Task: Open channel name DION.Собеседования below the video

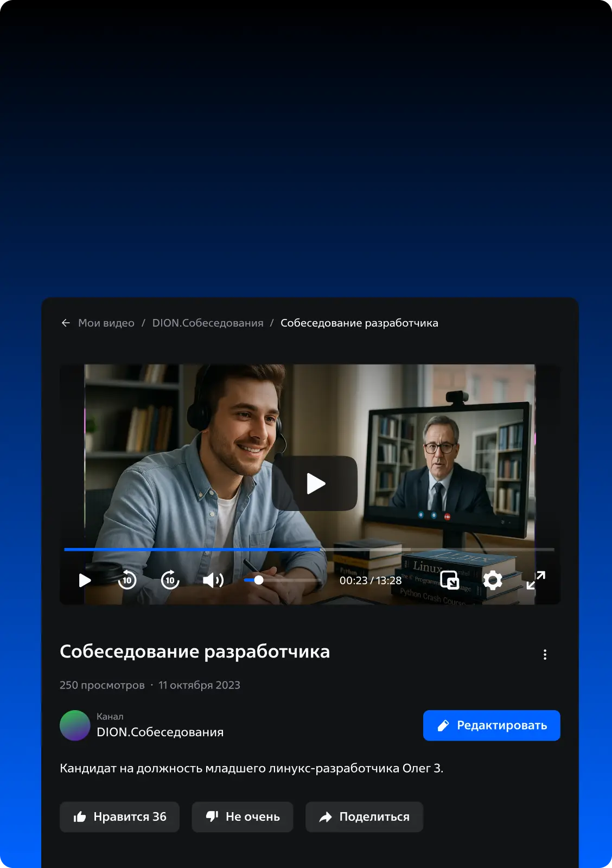Action: 160,732
